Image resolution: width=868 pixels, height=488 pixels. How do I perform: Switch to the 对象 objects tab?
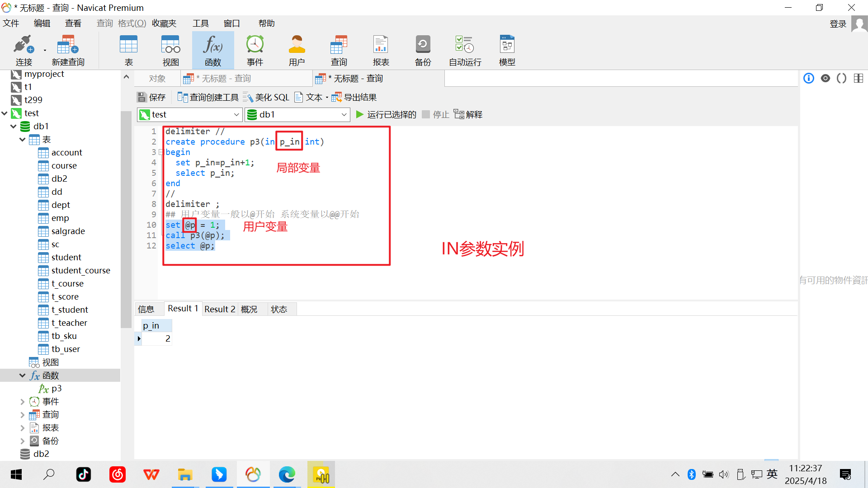157,79
